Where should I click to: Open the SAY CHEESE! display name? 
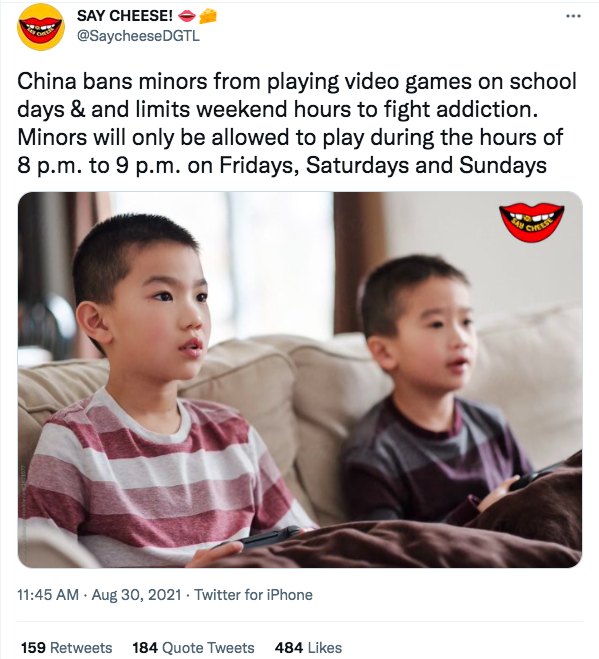click(x=125, y=16)
